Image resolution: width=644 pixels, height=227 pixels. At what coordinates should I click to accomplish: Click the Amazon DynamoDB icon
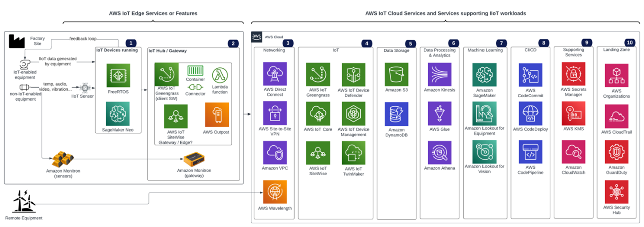[397, 115]
